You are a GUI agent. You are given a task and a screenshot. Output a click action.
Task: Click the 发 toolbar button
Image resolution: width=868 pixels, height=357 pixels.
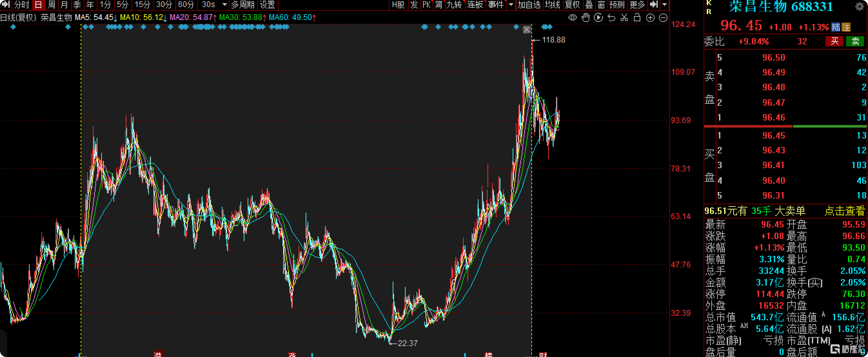[x=414, y=5]
